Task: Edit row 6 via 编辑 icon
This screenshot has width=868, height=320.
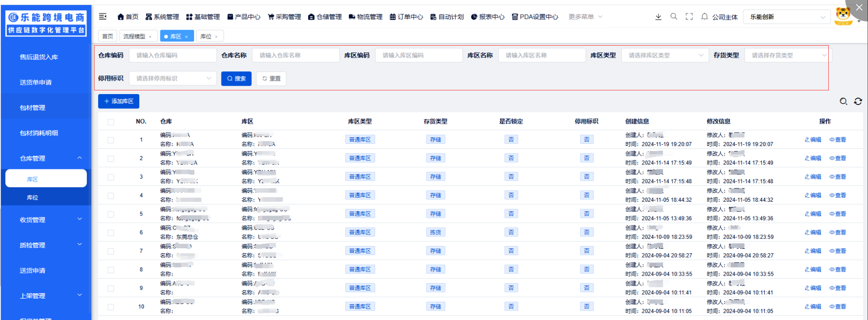Action: coord(813,232)
